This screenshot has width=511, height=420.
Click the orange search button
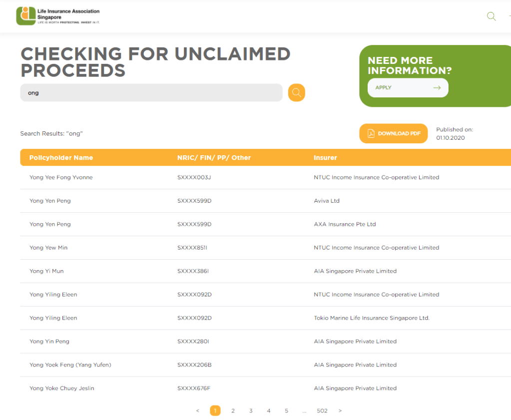(296, 92)
